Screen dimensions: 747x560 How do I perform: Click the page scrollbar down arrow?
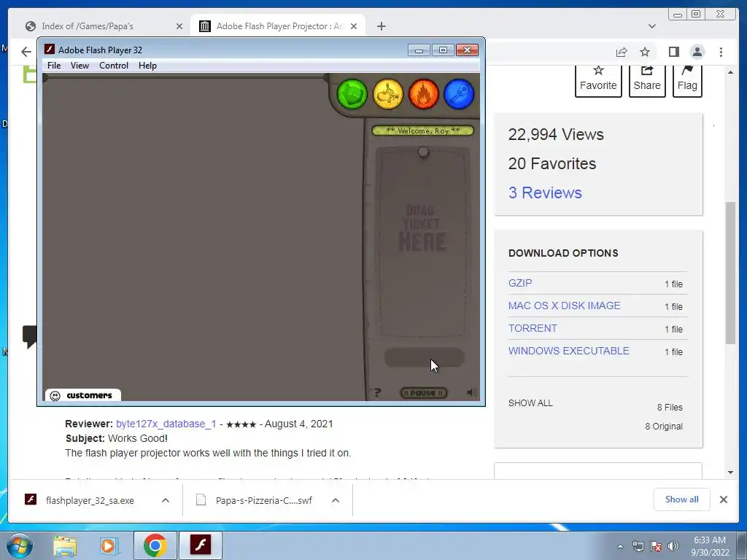tap(730, 472)
